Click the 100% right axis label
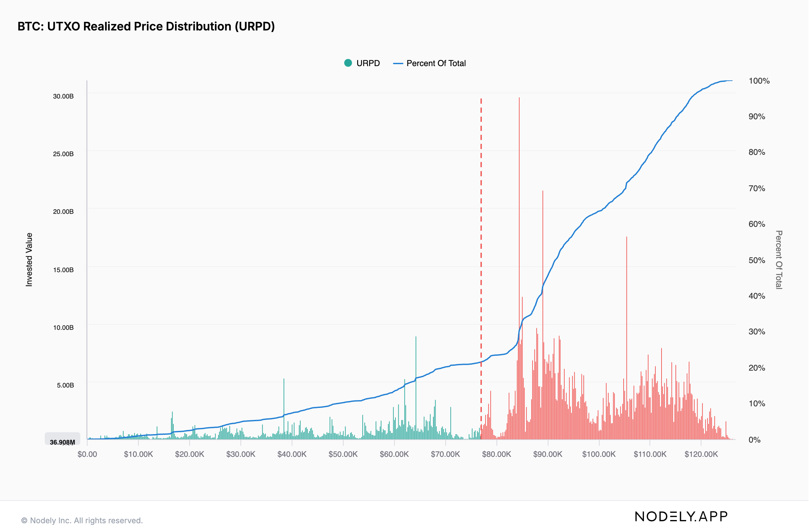This screenshot has height=532, width=809. [759, 81]
